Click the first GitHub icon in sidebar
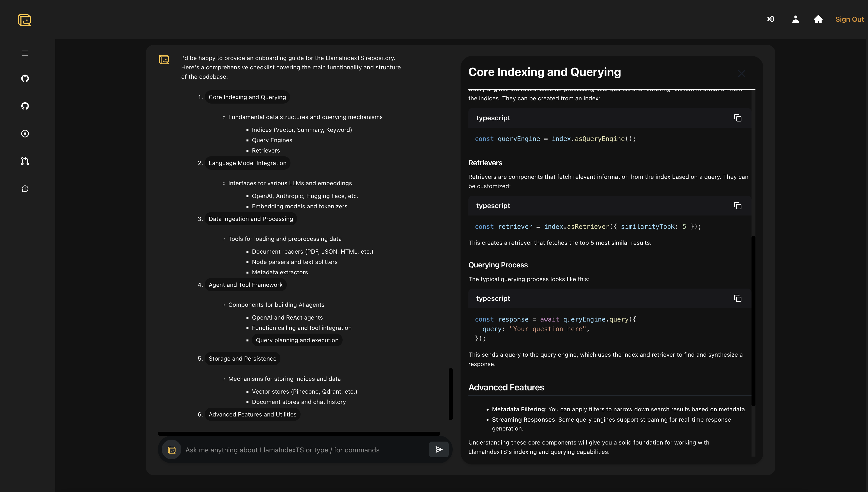This screenshot has width=868, height=492. click(25, 78)
